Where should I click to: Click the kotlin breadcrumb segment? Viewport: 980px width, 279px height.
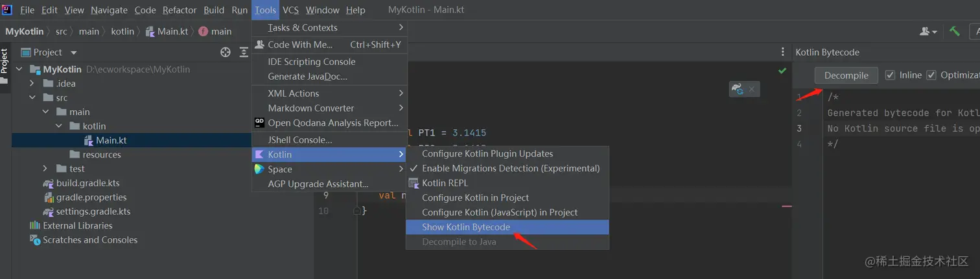122,31
